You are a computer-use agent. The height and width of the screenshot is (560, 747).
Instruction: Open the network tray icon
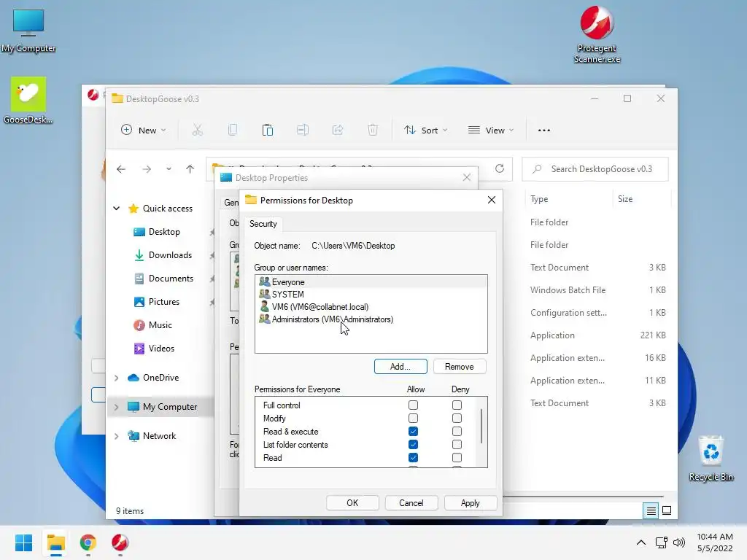(661, 542)
